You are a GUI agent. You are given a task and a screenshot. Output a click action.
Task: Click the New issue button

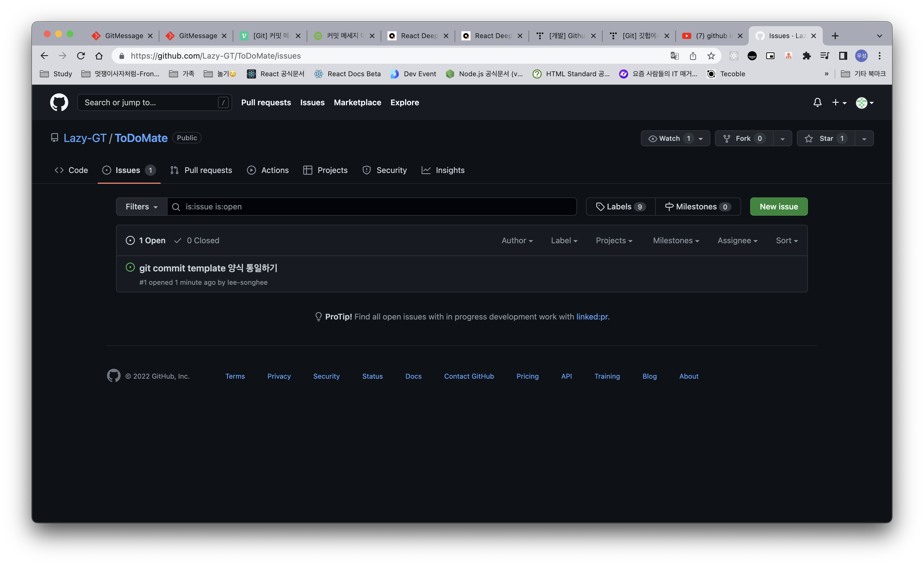point(779,206)
